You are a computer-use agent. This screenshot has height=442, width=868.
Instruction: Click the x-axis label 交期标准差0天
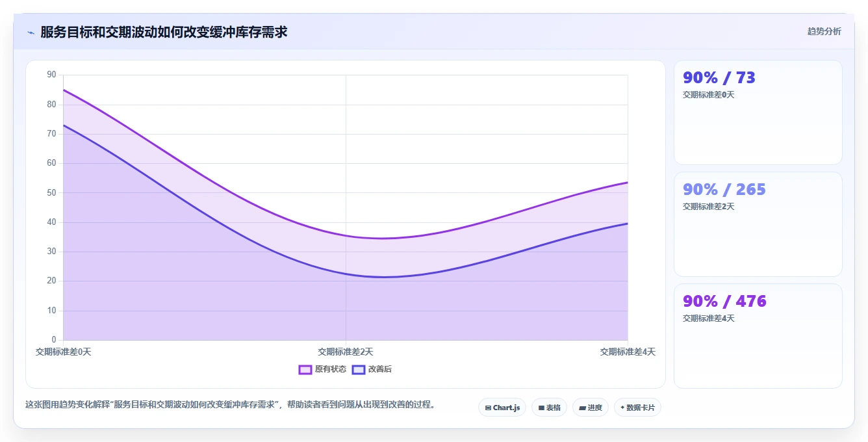[x=63, y=352]
